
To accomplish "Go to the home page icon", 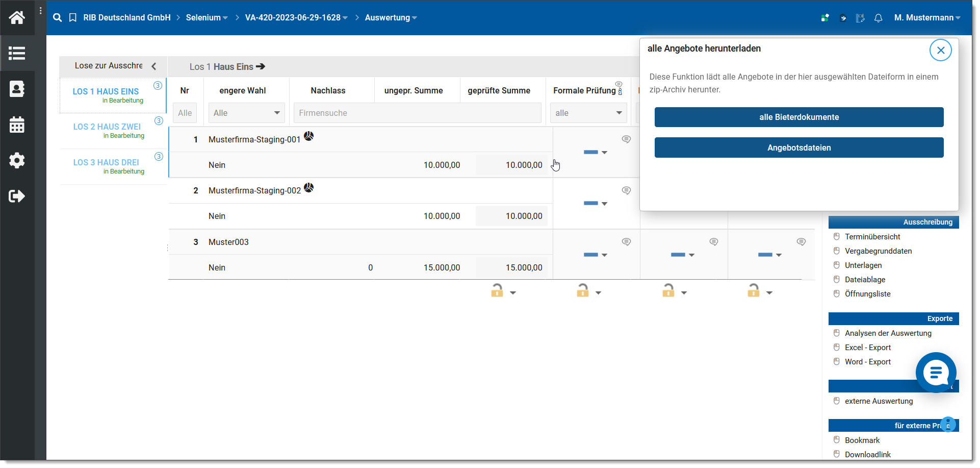I will (17, 17).
